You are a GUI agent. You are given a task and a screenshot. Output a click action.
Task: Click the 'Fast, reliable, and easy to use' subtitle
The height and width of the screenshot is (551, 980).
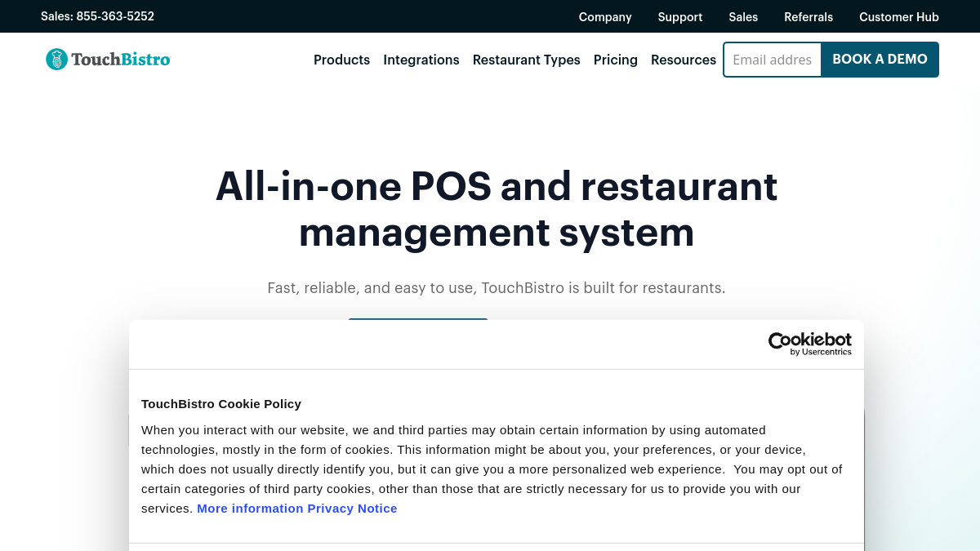coord(497,288)
